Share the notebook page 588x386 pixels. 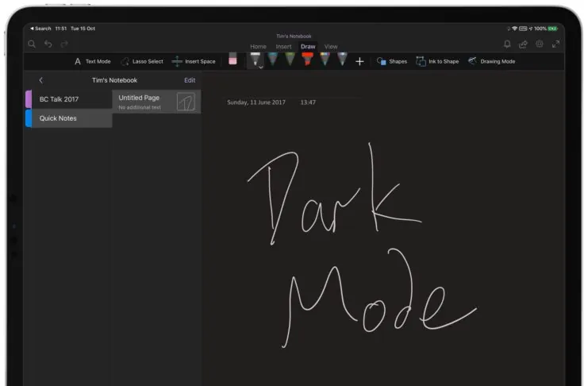click(523, 44)
